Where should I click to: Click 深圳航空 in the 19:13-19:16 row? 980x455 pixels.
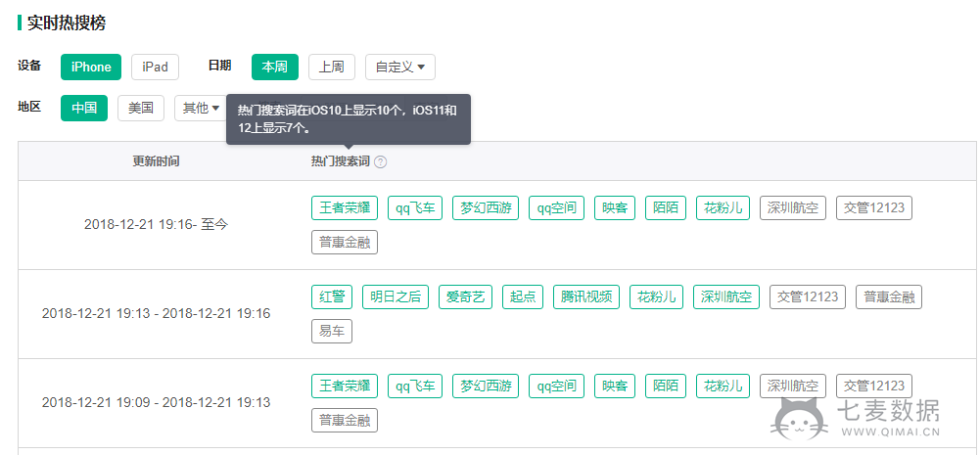(x=726, y=296)
